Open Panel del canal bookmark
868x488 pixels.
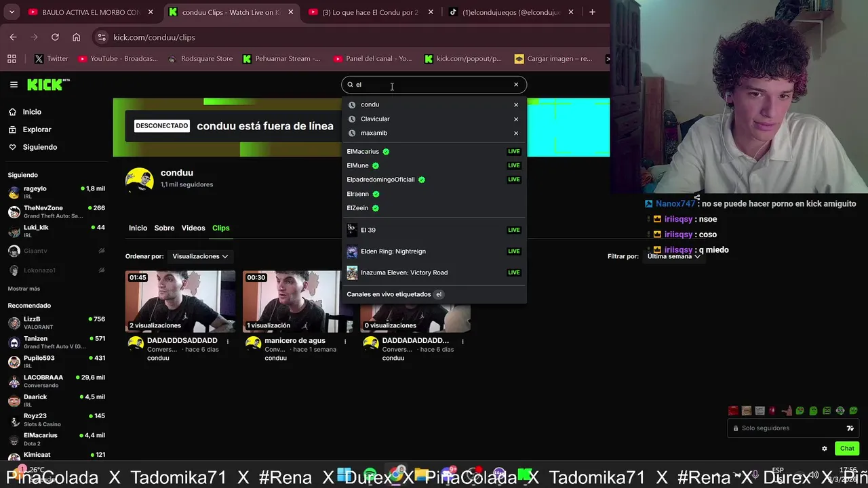[373, 59]
